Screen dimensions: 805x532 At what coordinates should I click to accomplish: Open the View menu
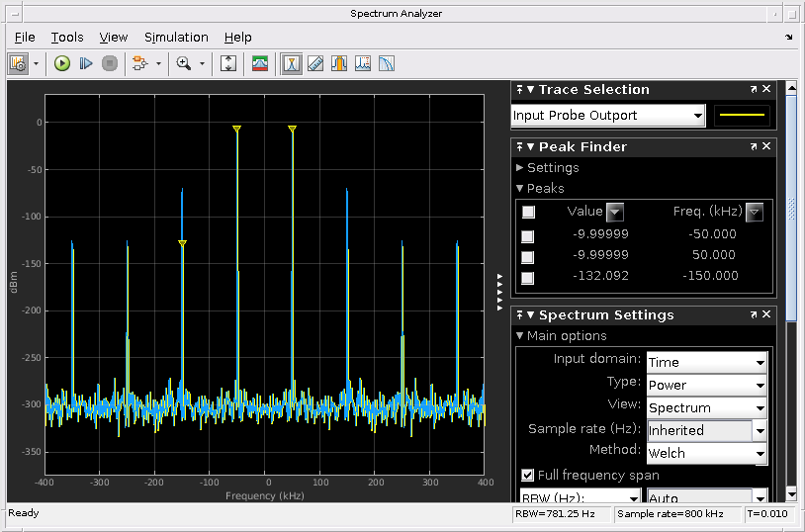[114, 38]
